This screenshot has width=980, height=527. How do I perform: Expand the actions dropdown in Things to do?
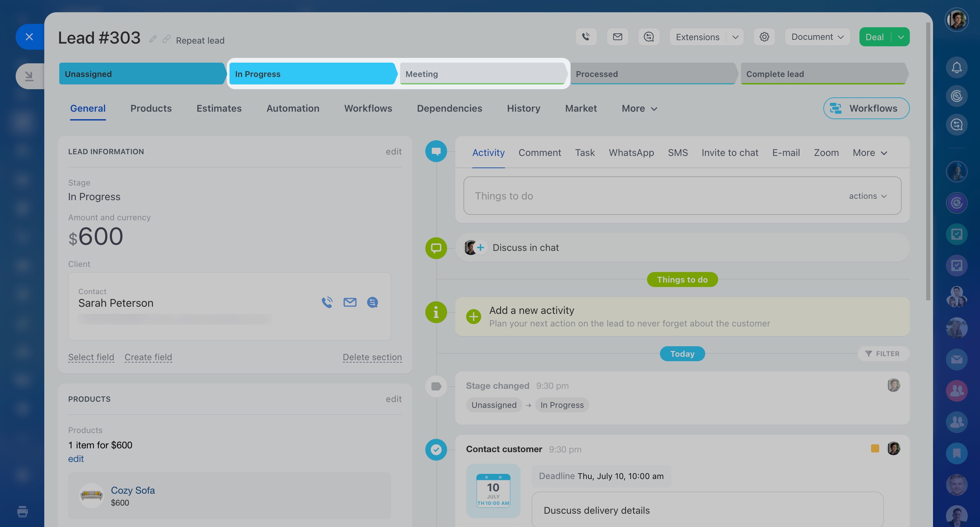point(868,196)
